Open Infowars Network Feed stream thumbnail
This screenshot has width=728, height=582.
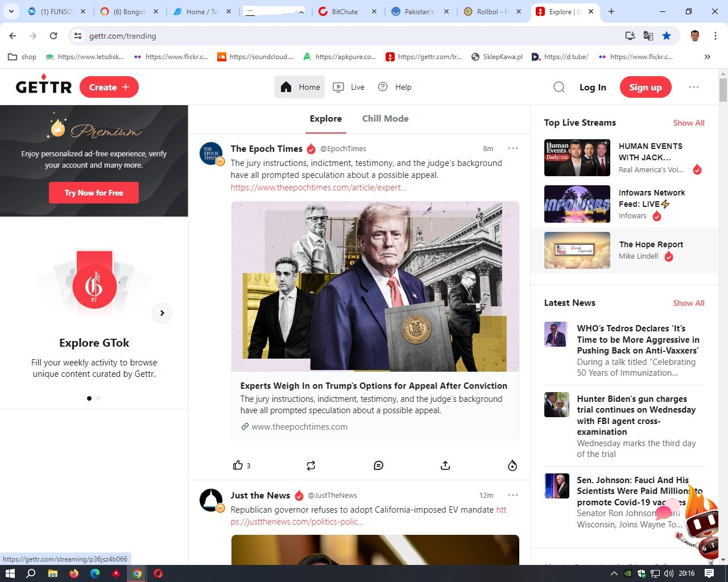click(x=577, y=204)
